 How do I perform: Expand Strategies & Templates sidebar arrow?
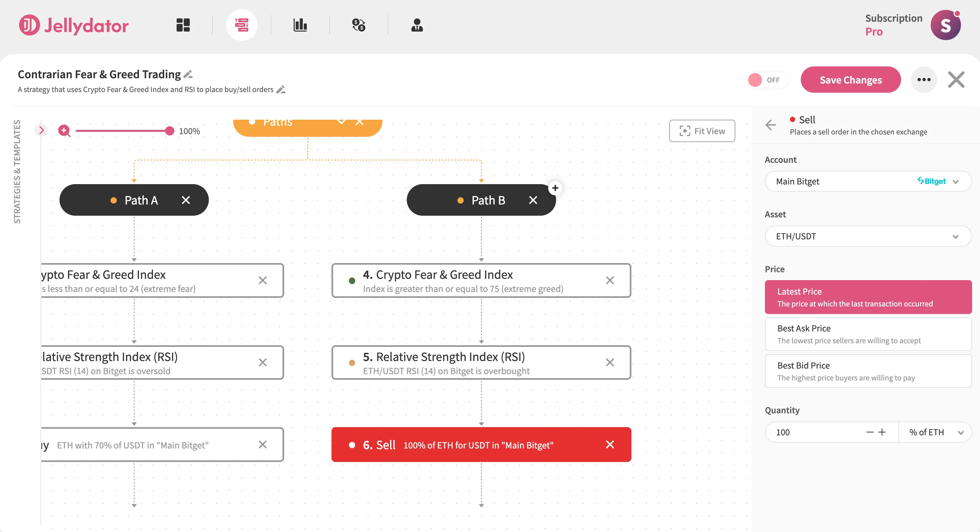(x=41, y=131)
